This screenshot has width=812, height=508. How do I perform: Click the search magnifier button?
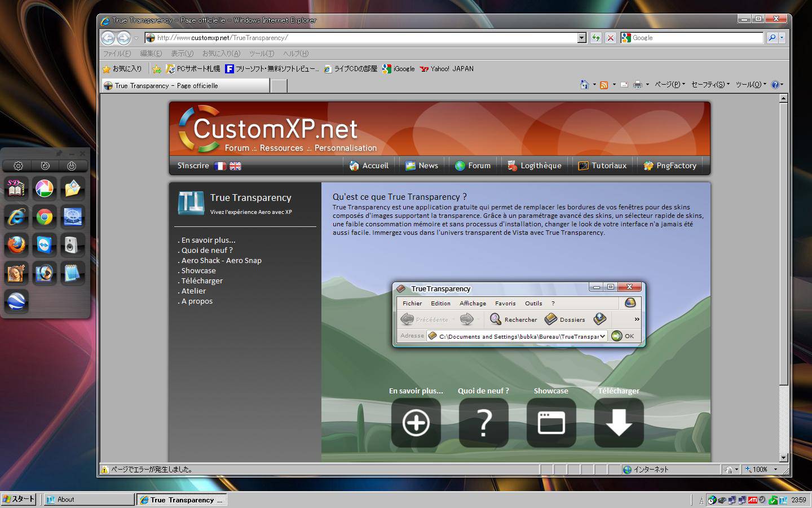tap(771, 38)
